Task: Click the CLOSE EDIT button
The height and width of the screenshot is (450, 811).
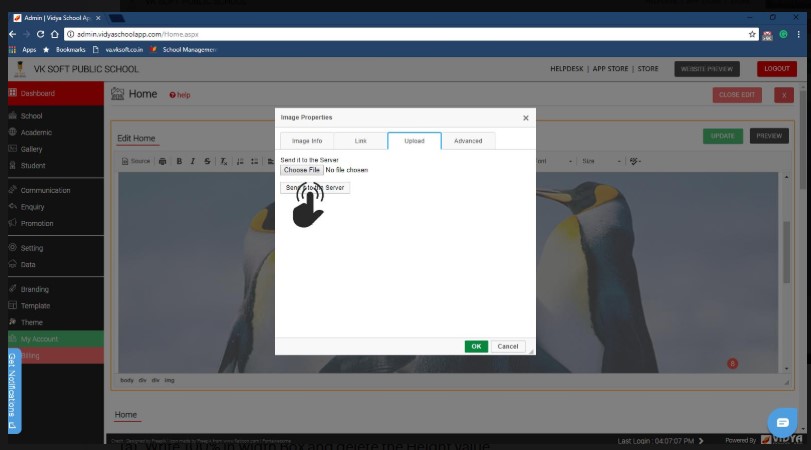Action: point(737,95)
